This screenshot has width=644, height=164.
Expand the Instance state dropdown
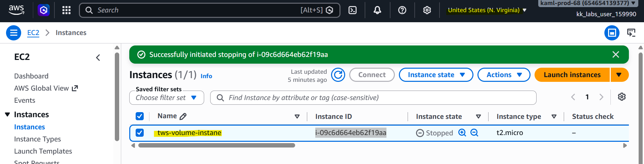pyautogui.click(x=436, y=75)
